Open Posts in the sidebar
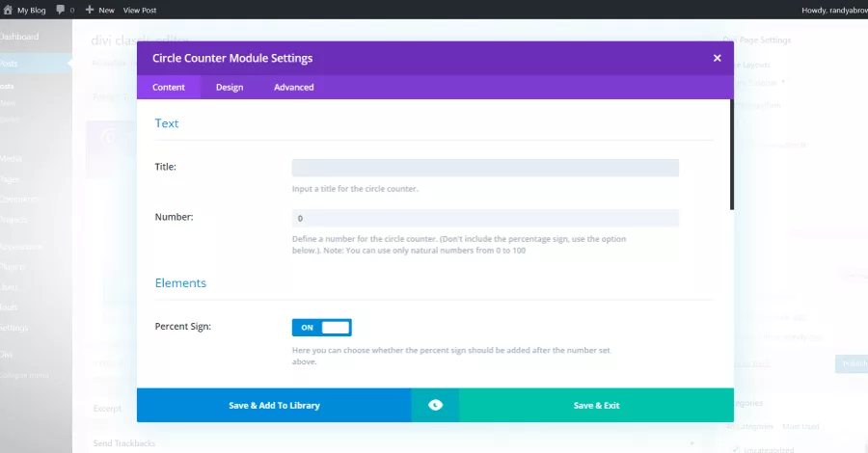Viewport: 868px width, 453px height. [9, 64]
